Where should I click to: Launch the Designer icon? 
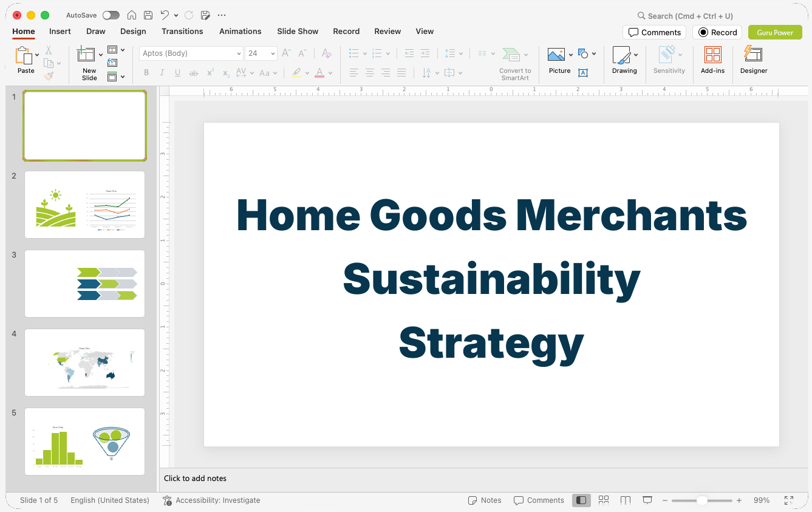tap(753, 54)
